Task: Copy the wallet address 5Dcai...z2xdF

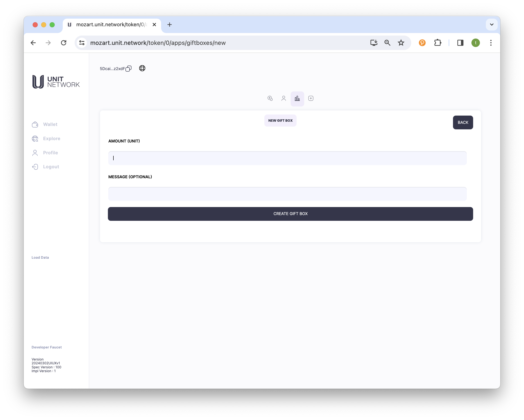Action: point(128,69)
